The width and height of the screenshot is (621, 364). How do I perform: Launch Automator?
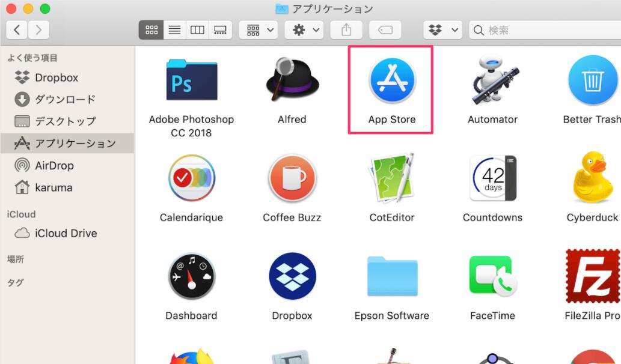(x=492, y=80)
